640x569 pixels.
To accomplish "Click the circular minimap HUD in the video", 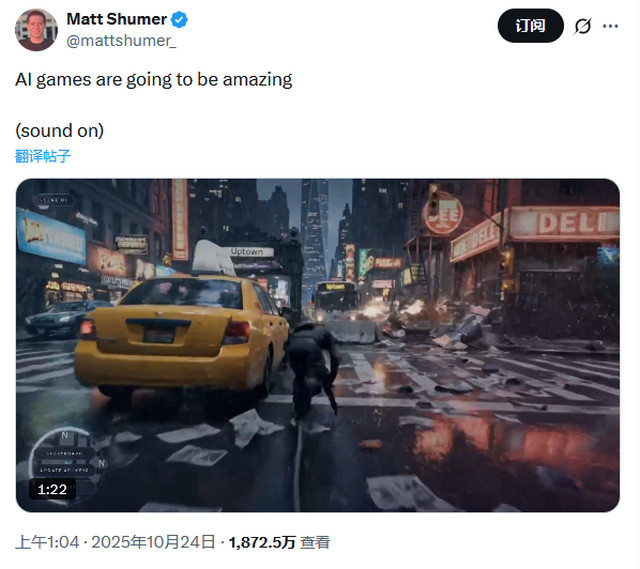I will tap(67, 460).
